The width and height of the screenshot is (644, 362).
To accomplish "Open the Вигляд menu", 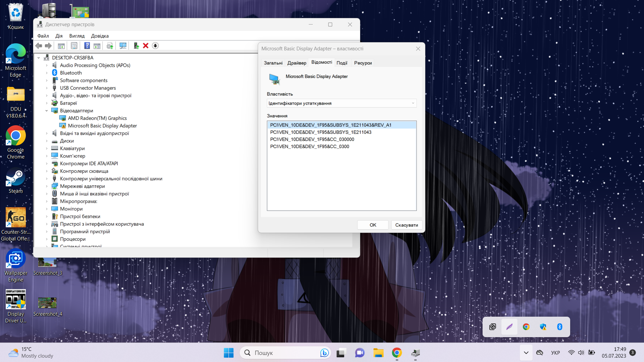I will pyautogui.click(x=77, y=36).
